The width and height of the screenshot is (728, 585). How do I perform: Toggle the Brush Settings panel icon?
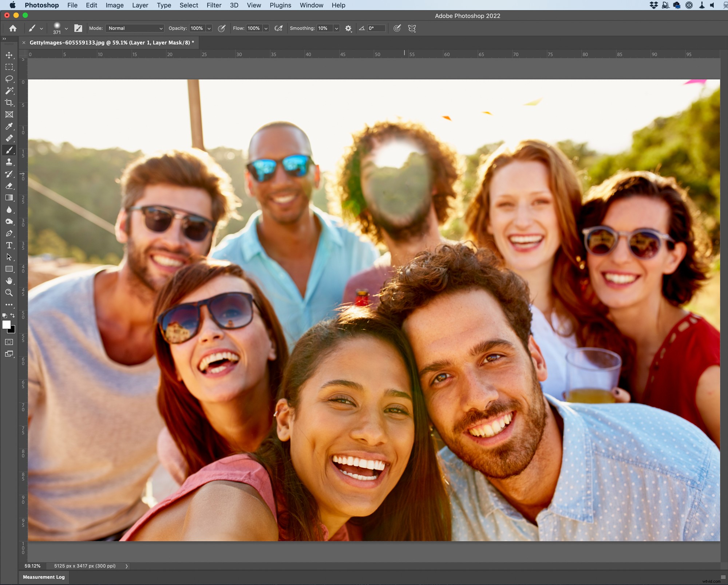tap(78, 28)
